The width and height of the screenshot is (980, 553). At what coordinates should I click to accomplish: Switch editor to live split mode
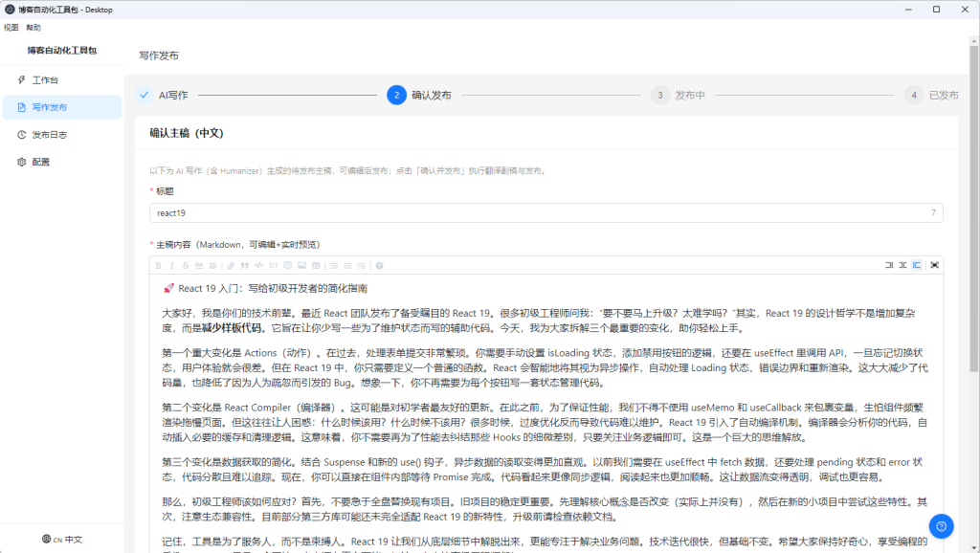pos(902,265)
